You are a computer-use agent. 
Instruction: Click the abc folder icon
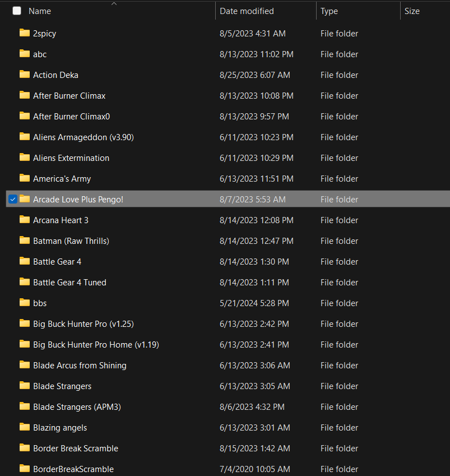tap(25, 53)
